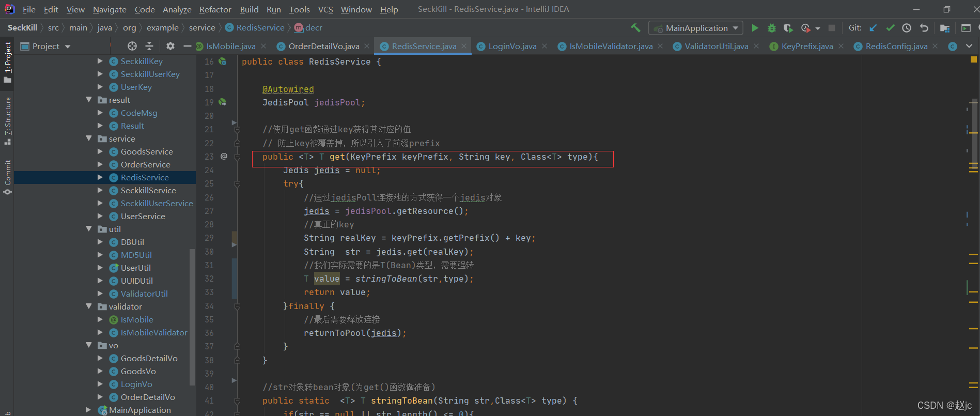
Task: Switch to the LoginVo.java tab
Action: 512,47
